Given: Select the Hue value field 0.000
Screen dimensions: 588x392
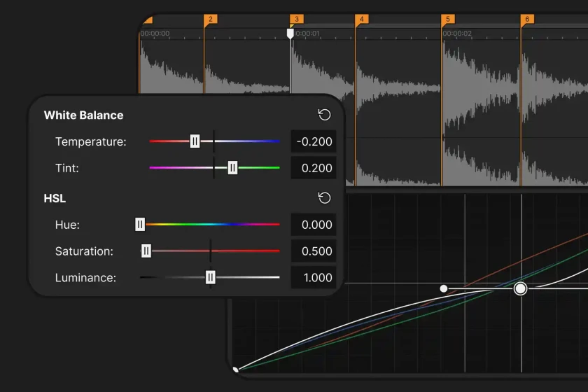Looking at the screenshot, I should (x=314, y=224).
